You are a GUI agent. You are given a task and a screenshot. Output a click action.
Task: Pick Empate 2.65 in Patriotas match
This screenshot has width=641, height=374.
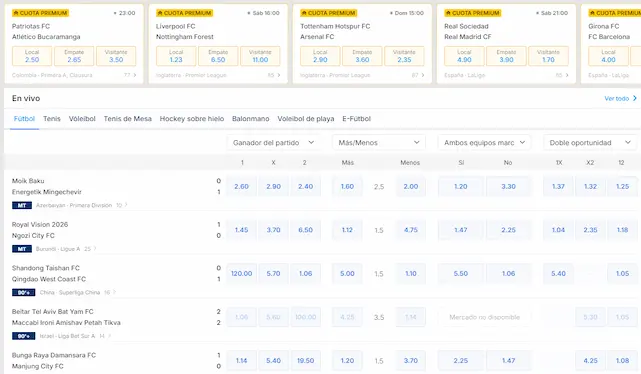(74, 56)
